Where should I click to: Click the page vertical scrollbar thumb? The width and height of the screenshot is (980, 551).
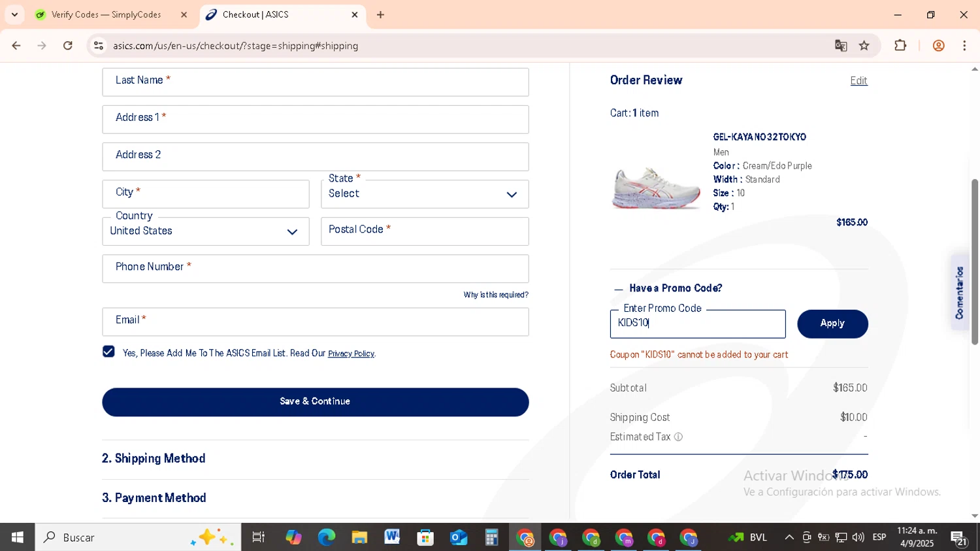(x=974, y=261)
